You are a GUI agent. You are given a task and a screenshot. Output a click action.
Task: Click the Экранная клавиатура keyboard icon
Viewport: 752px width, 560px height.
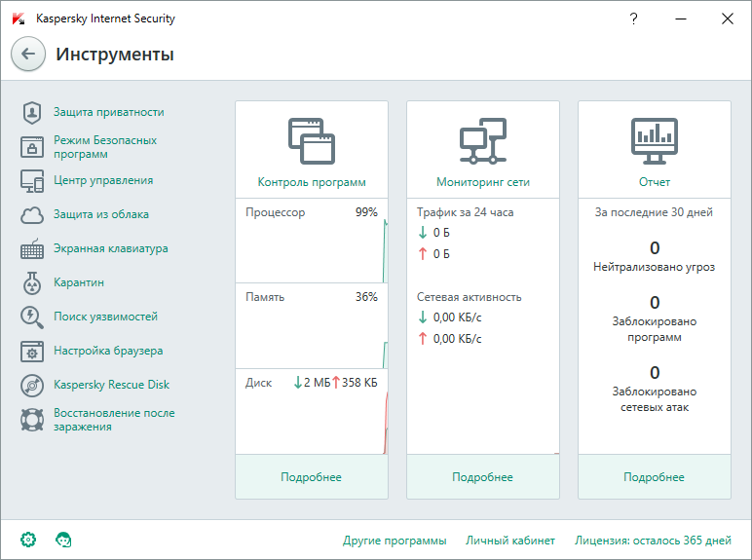coord(32,249)
